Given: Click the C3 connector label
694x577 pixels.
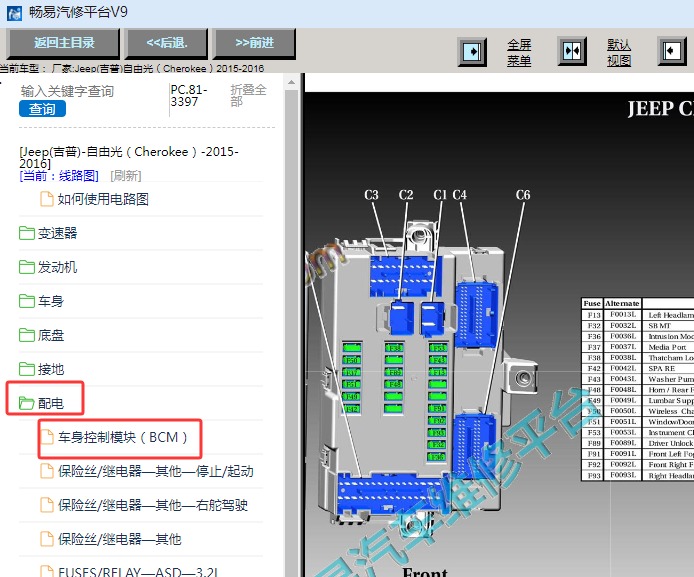Looking at the screenshot, I should (x=371, y=195).
